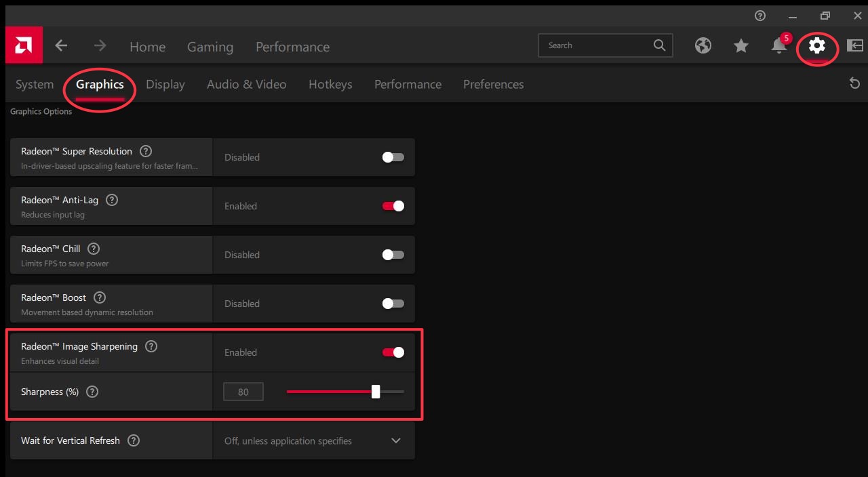Reset graphics settings with undo icon
The width and height of the screenshot is (868, 477).
(854, 83)
